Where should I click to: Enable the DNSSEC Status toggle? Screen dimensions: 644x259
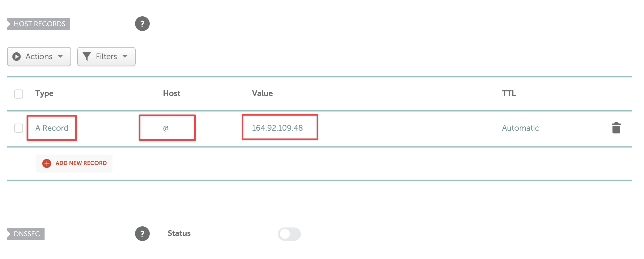289,234
